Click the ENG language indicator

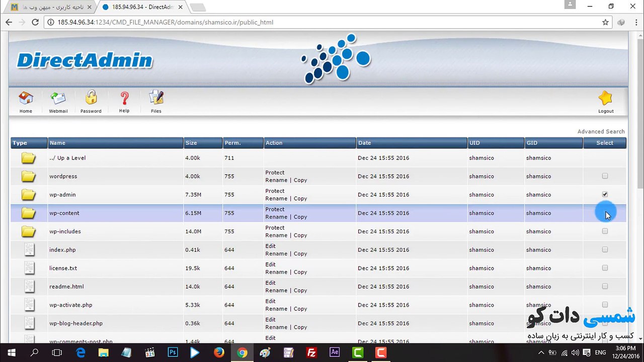coord(600,353)
